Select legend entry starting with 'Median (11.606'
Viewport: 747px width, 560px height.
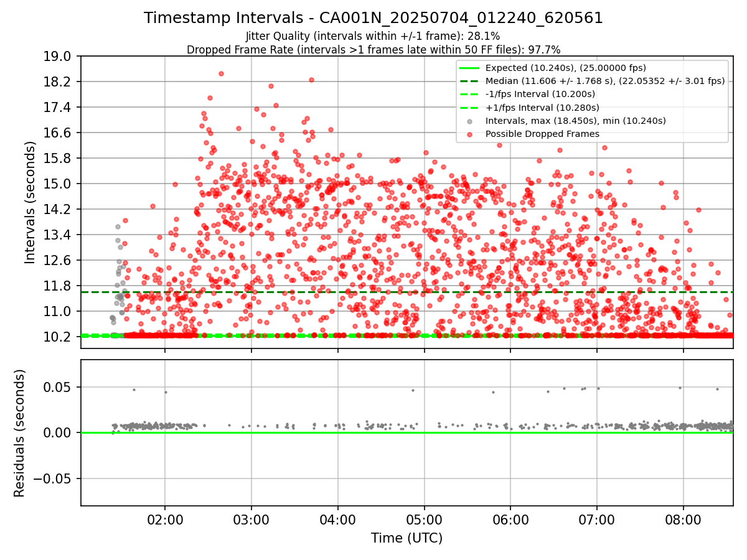pos(605,81)
